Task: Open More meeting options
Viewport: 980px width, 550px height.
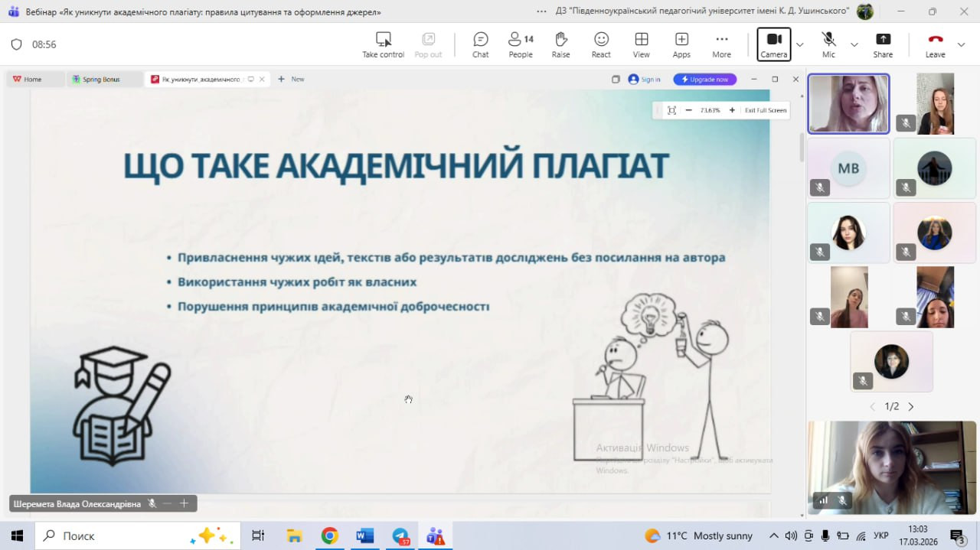Action: pos(721,44)
